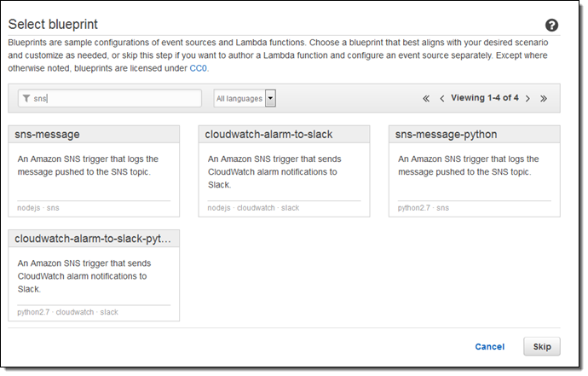
Task: Click the Viewing 1-4 of 4 label
Action: pyautogui.click(x=484, y=98)
